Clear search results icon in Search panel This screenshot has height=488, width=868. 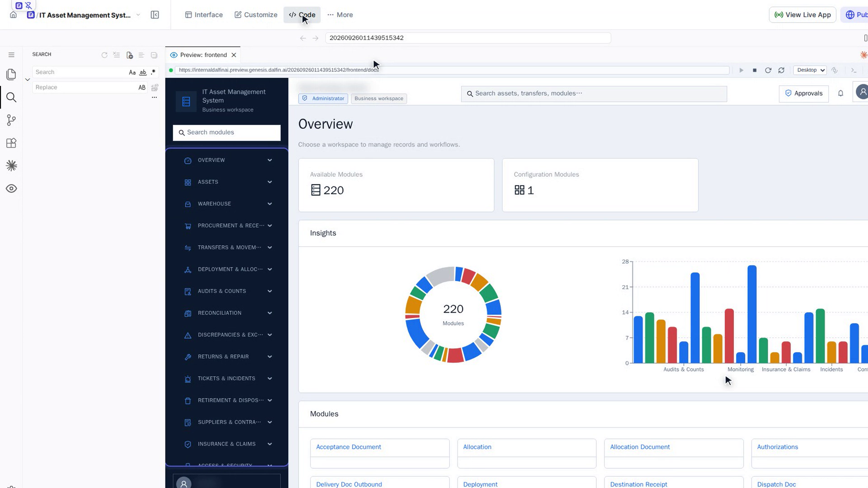[117, 55]
